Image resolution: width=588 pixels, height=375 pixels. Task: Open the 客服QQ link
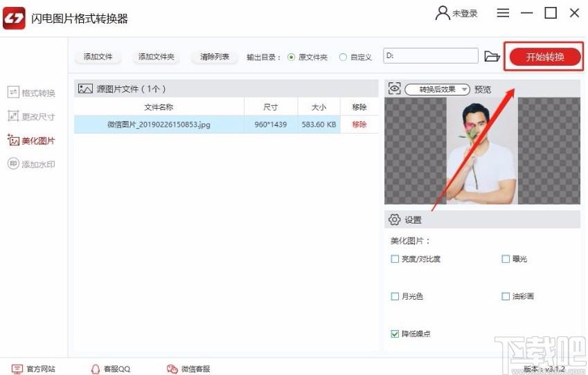coord(111,369)
